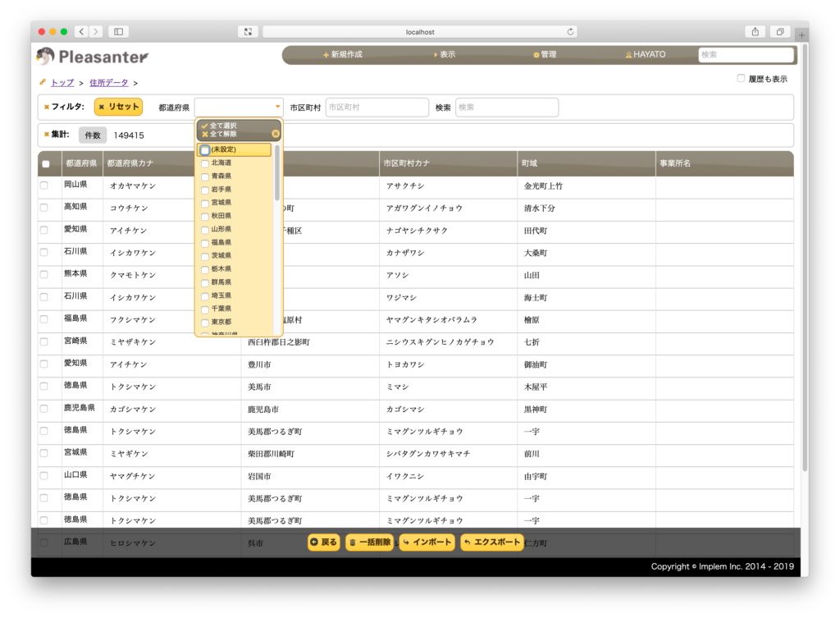This screenshot has width=840, height=618.
Task: Tick the 岩手県 option
Action: [x=204, y=190]
